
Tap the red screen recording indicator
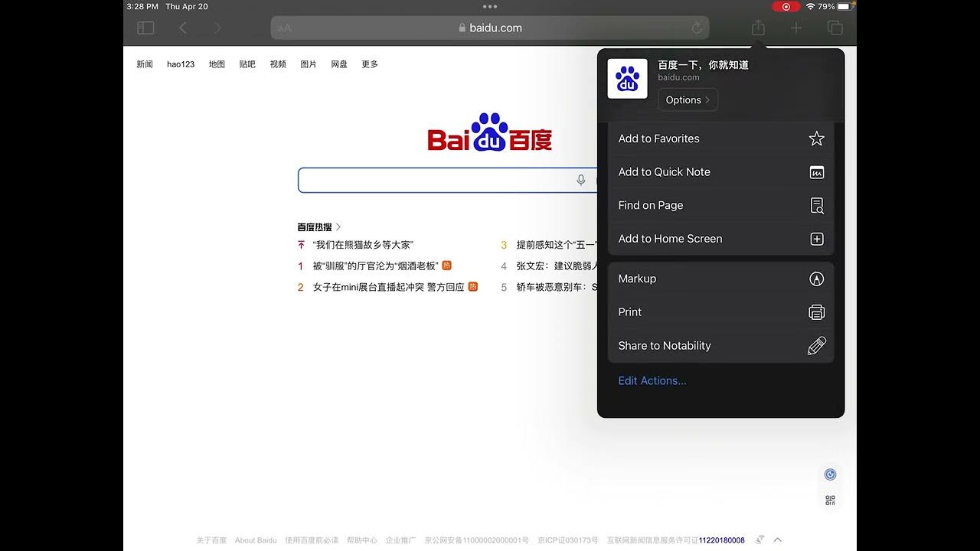tap(786, 6)
